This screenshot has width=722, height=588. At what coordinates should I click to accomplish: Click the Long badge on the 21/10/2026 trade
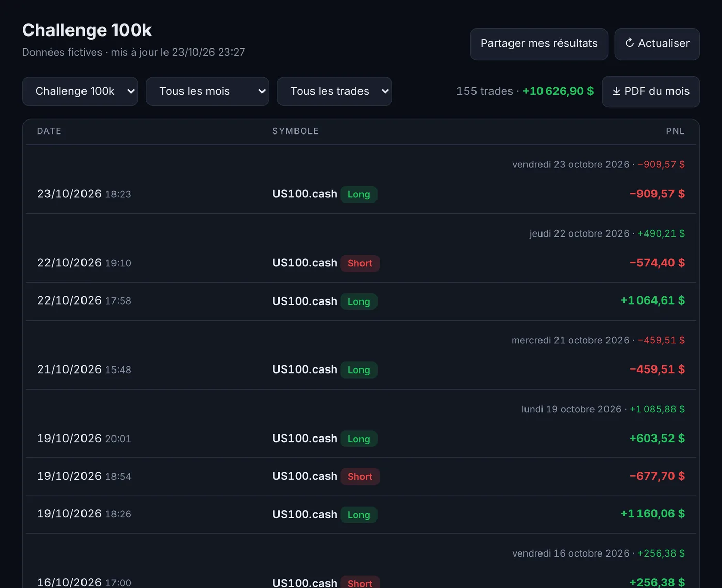359,370
